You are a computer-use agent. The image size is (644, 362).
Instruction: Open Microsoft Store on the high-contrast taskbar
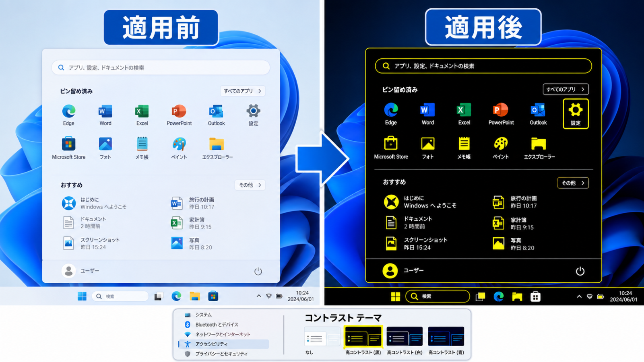(535, 296)
